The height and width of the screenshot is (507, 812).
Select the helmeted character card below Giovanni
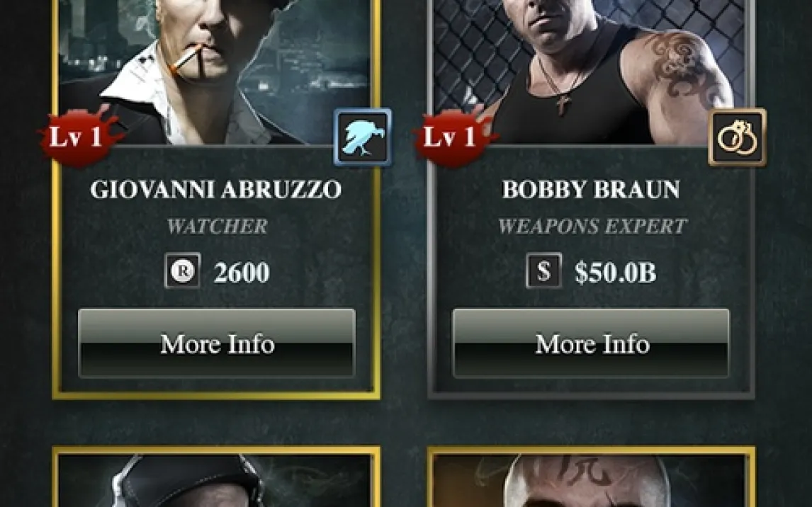coord(216,477)
